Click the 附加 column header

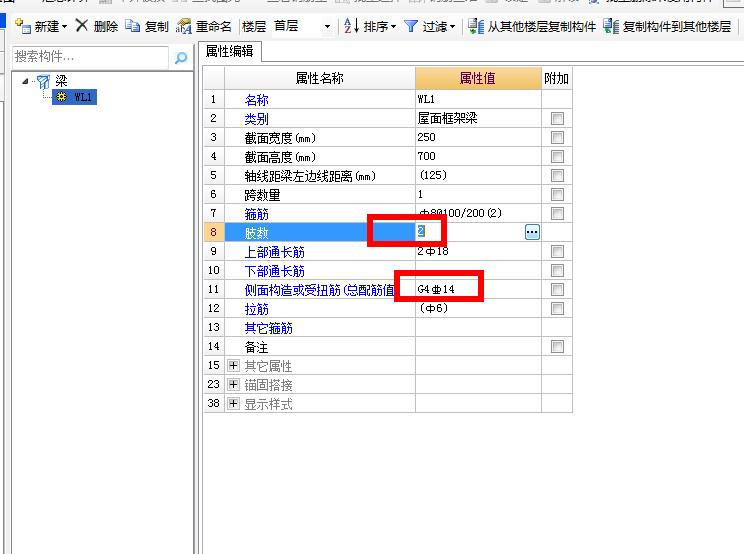[x=557, y=78]
